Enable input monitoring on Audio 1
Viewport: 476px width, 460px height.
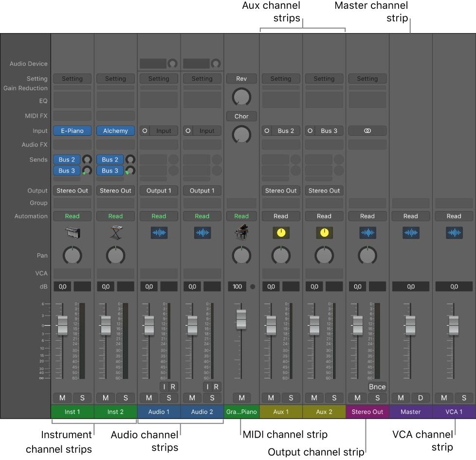(164, 387)
